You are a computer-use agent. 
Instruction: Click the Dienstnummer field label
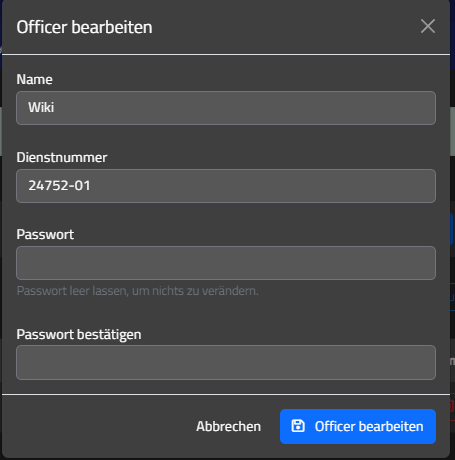pyautogui.click(x=62, y=157)
